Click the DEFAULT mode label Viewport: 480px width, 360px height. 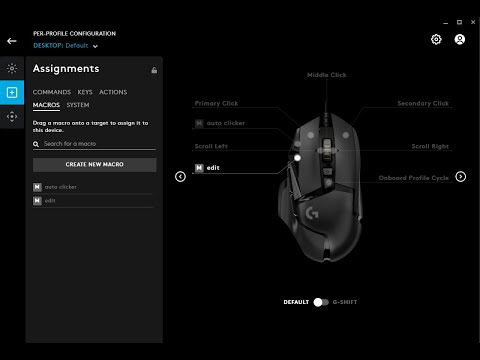click(296, 302)
